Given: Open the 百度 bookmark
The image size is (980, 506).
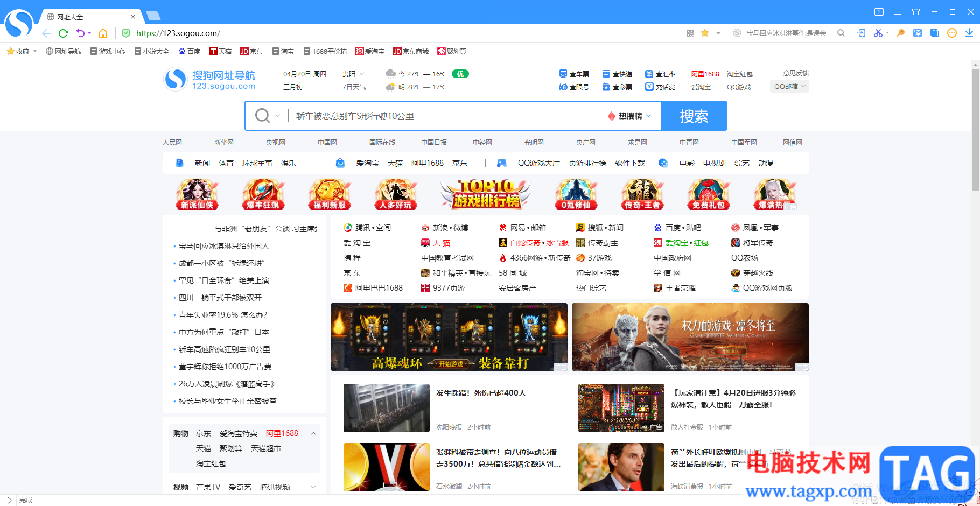Looking at the screenshot, I should coord(189,51).
